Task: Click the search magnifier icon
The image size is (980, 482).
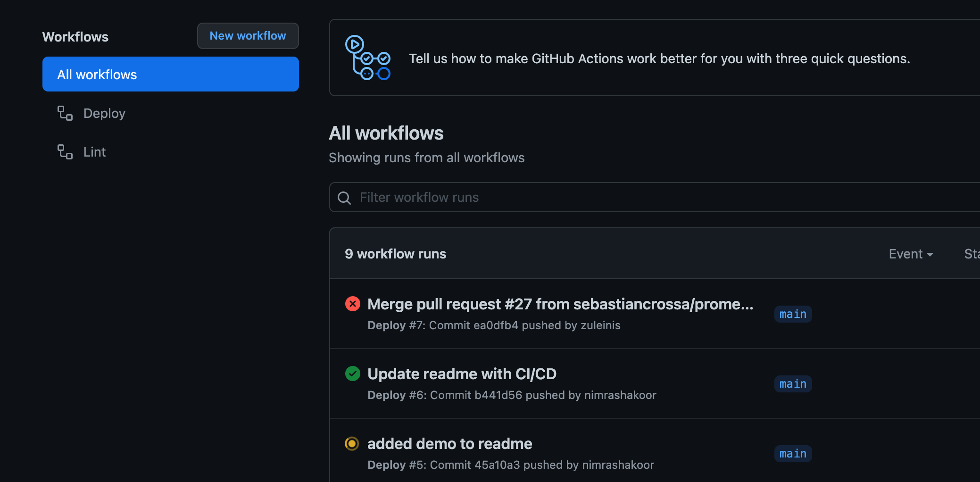Action: click(x=344, y=198)
